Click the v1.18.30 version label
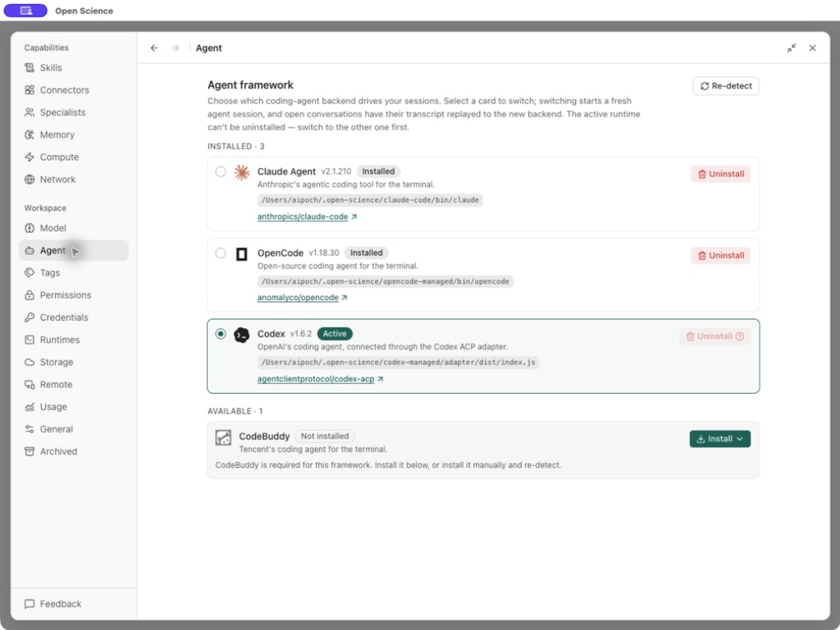The width and height of the screenshot is (840, 630). tap(324, 253)
